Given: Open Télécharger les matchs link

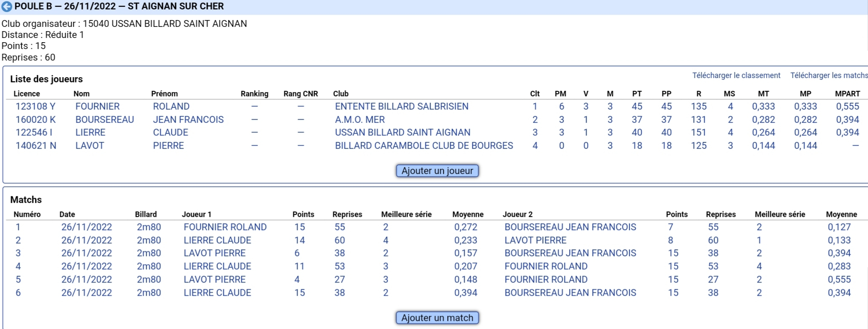Looking at the screenshot, I should pyautogui.click(x=829, y=75).
